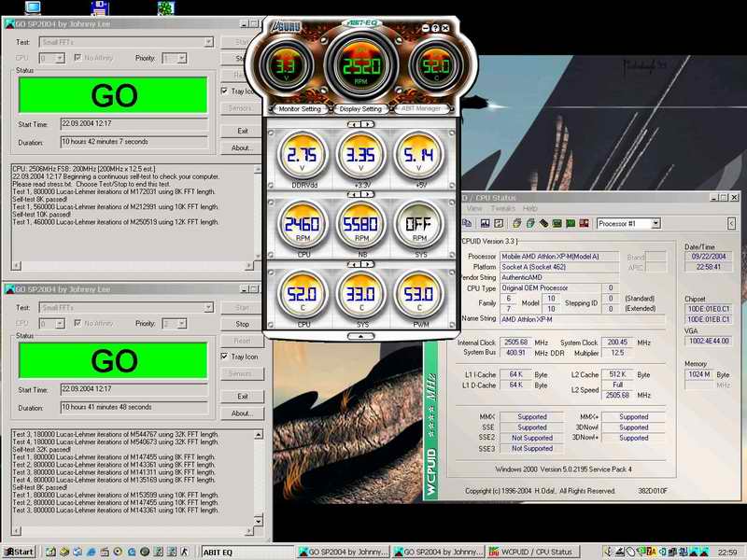747x560 pixels.
Task: Click the up arrow of the lower log scrollbar
Action: coord(259,435)
